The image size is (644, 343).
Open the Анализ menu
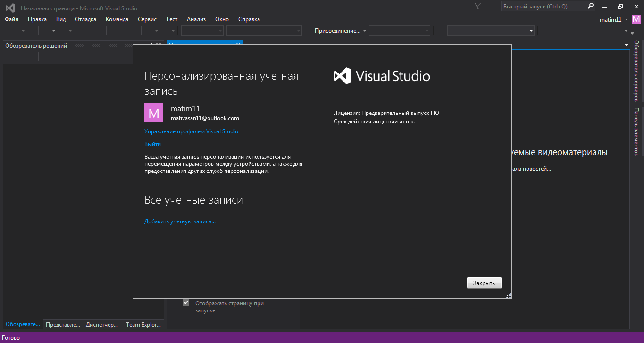(196, 19)
